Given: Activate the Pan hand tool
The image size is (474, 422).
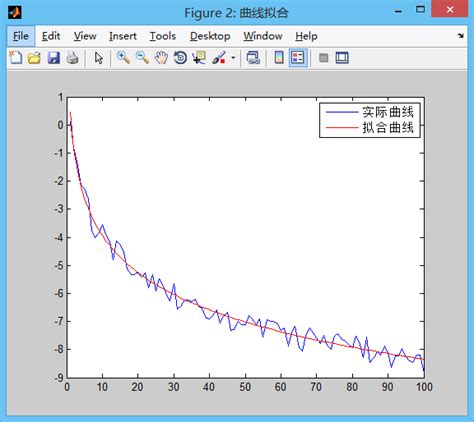Looking at the screenshot, I should click(161, 58).
